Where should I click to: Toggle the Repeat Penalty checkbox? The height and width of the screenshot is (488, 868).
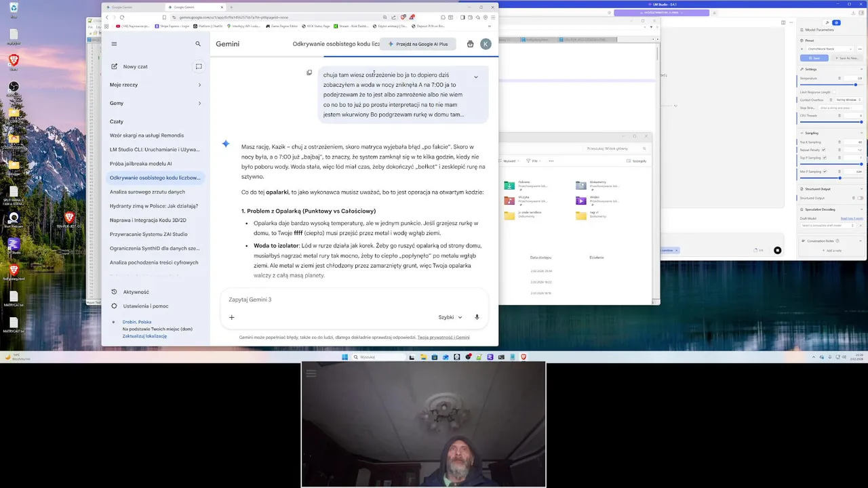(x=824, y=150)
